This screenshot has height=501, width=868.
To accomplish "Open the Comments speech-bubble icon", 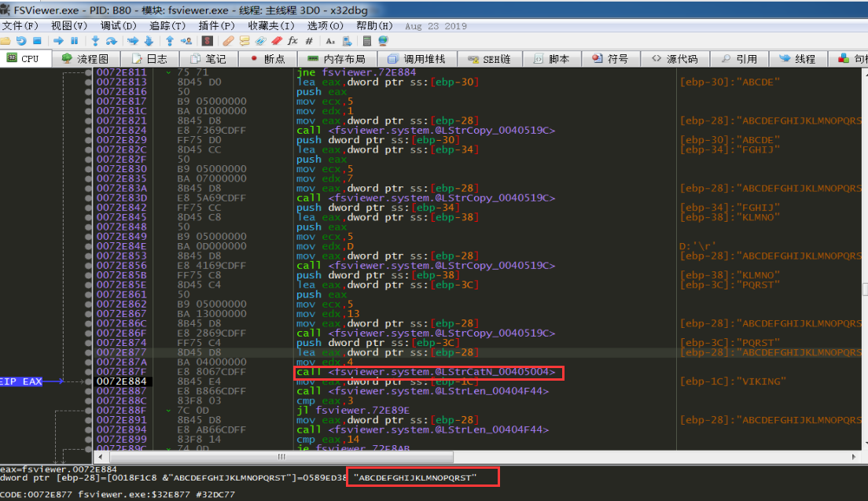I will click(x=244, y=40).
